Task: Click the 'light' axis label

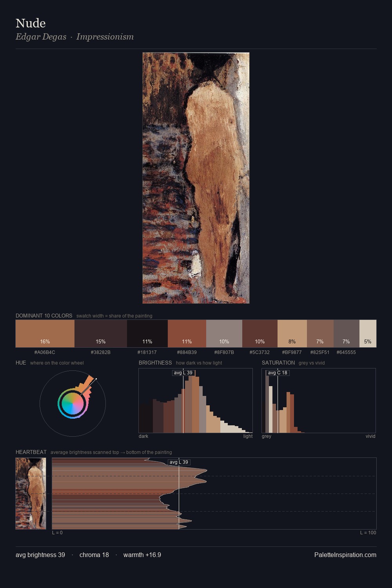Action: pos(248,436)
